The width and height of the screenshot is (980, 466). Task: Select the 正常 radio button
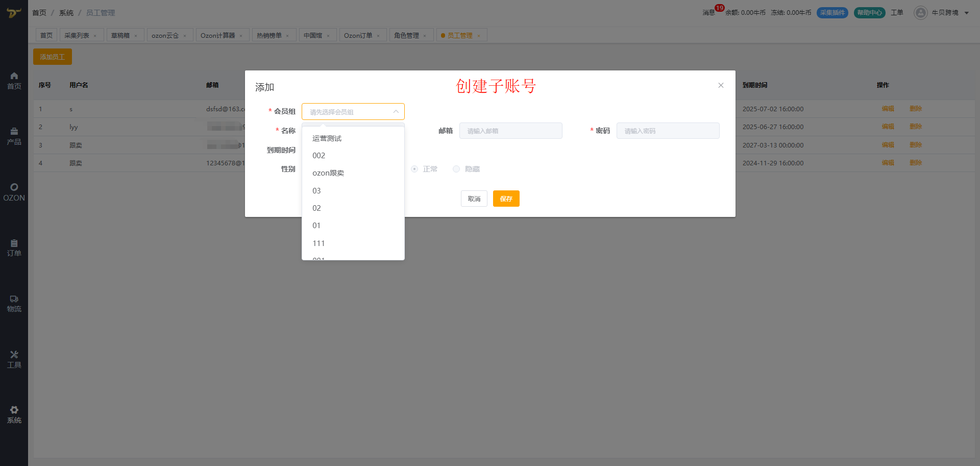pyautogui.click(x=414, y=169)
